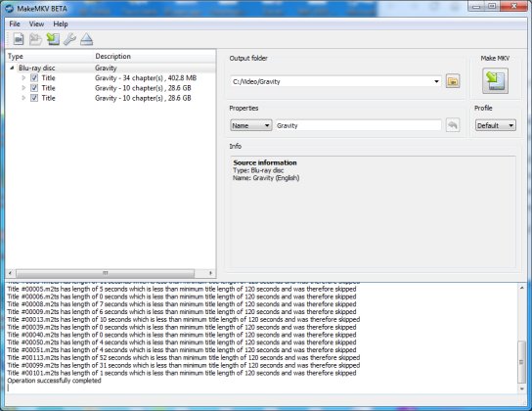Click the Open files toolbar icon
Viewport: 532px width, 411px height.
pyautogui.click(x=19, y=39)
